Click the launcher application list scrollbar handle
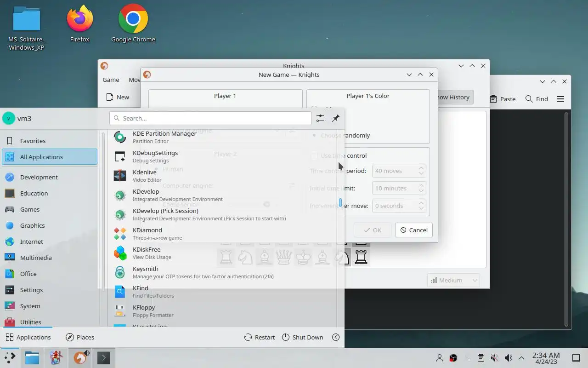 point(340,202)
